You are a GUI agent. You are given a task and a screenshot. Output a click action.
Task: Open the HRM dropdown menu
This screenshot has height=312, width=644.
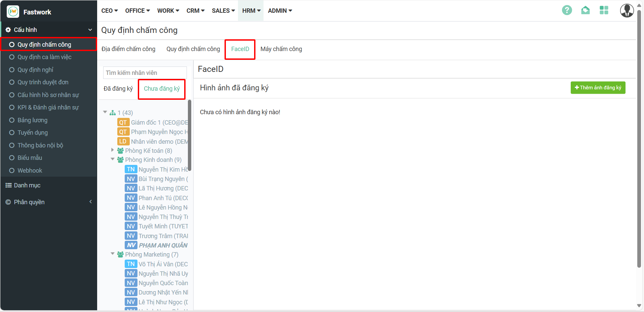click(251, 11)
